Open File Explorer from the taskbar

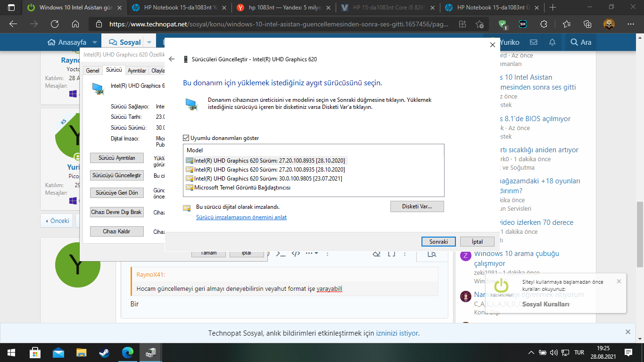(x=82, y=352)
